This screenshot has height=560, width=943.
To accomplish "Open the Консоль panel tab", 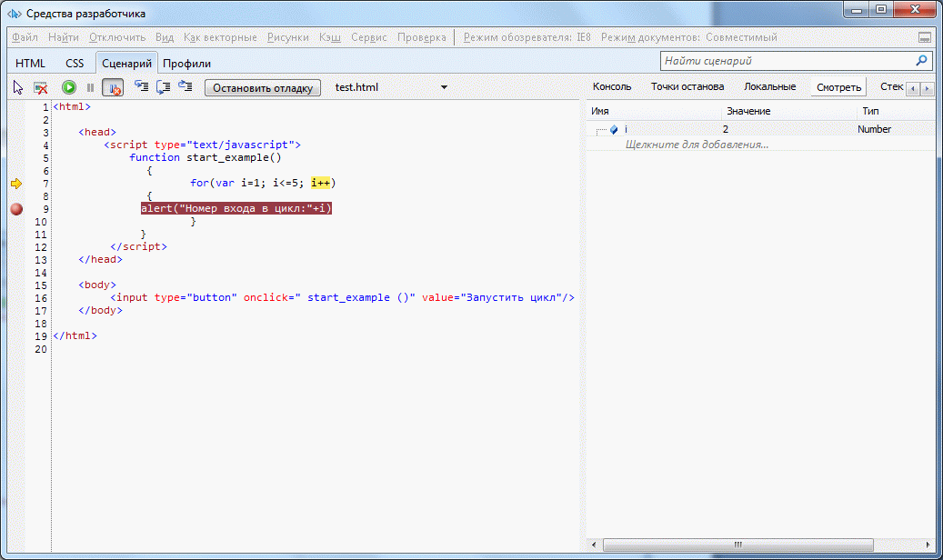I will [612, 86].
